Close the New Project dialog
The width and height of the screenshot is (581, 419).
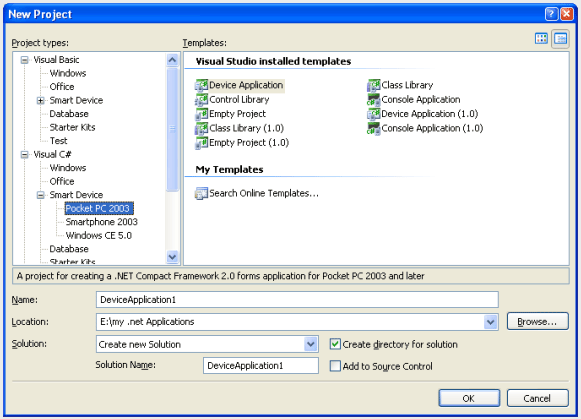(567, 14)
